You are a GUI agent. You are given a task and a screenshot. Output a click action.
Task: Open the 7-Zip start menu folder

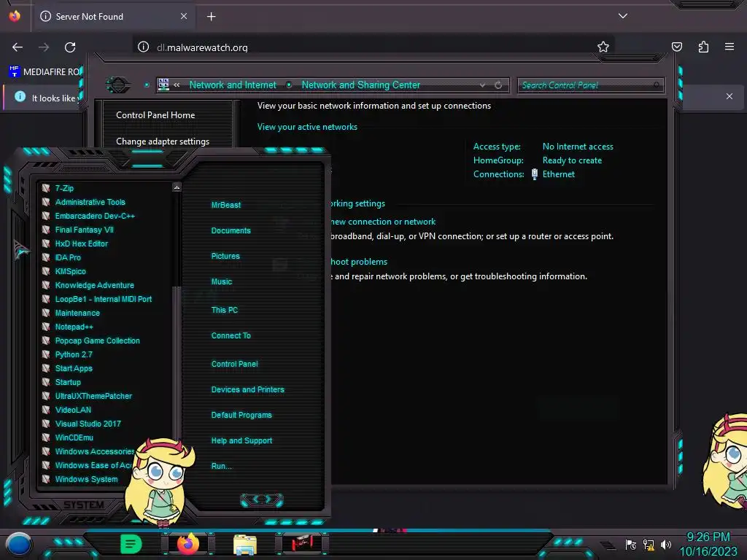[x=64, y=188]
